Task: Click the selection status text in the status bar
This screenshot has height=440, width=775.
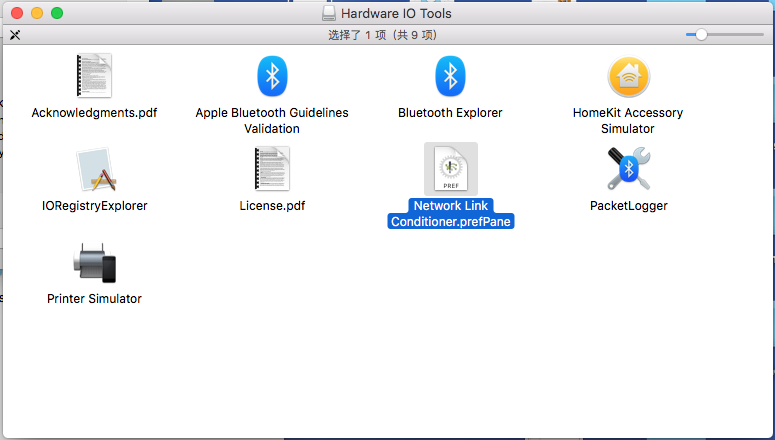Action: tap(383, 35)
